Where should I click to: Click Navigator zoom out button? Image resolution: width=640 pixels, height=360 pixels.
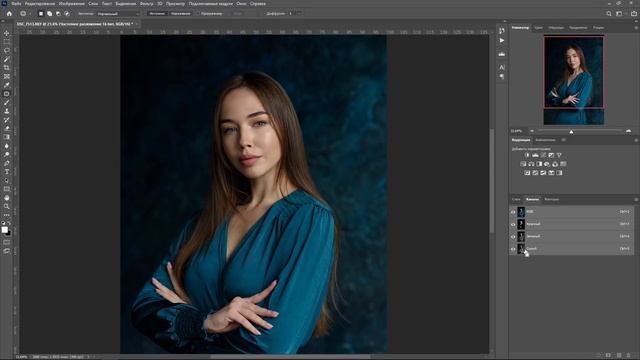click(x=532, y=131)
